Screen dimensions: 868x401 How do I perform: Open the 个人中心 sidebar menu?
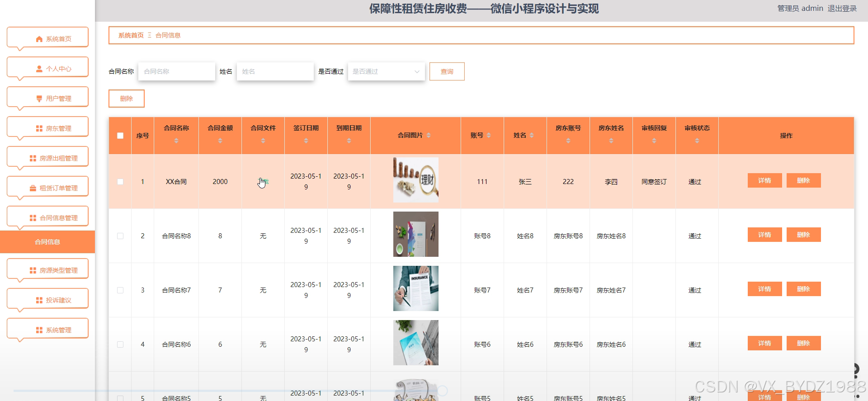(x=47, y=67)
